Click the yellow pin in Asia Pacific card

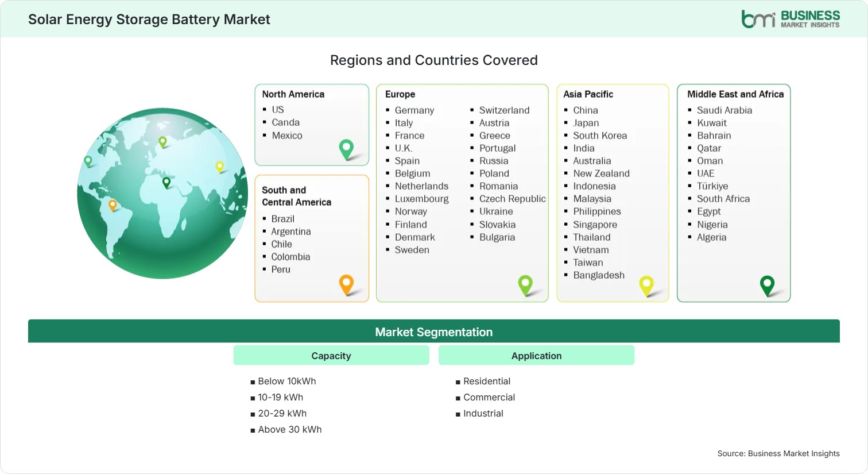(646, 286)
